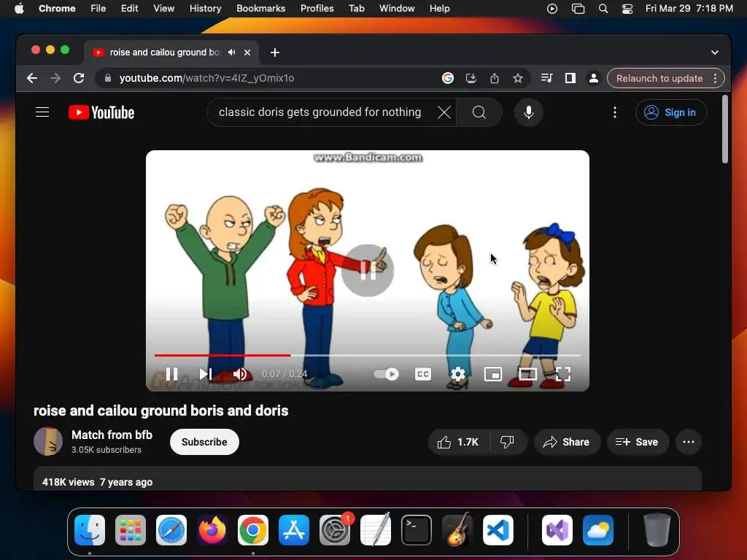Click the YouTube logo

(x=101, y=112)
